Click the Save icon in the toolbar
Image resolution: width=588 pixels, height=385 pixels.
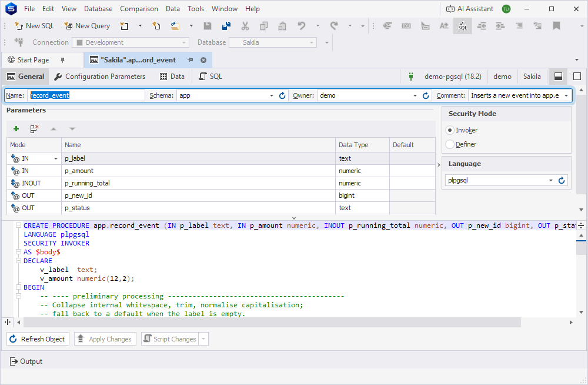pyautogui.click(x=208, y=26)
